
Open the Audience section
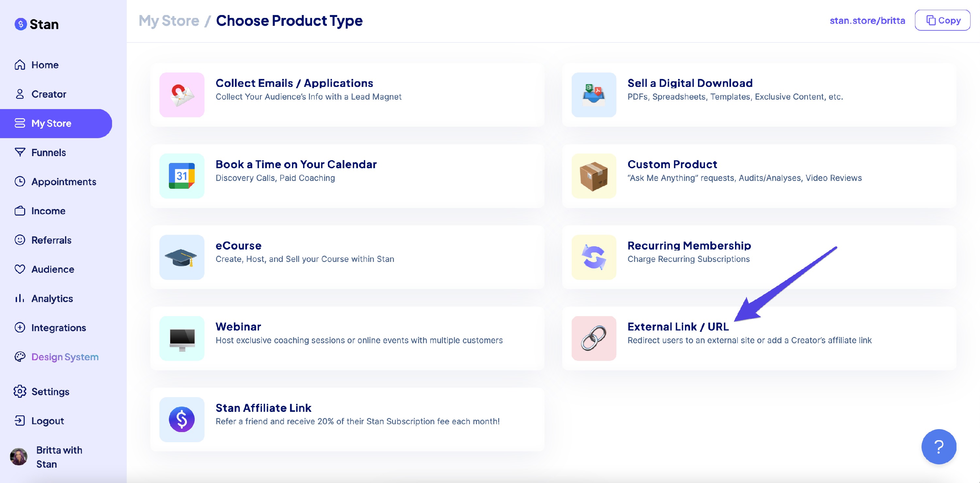click(53, 269)
